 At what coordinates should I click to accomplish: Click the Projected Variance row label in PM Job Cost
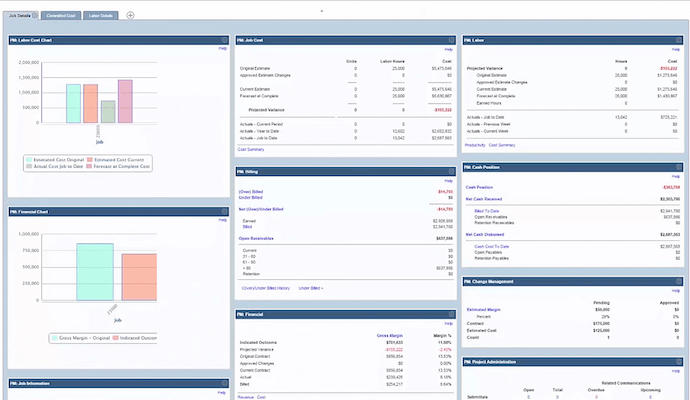[266, 110]
